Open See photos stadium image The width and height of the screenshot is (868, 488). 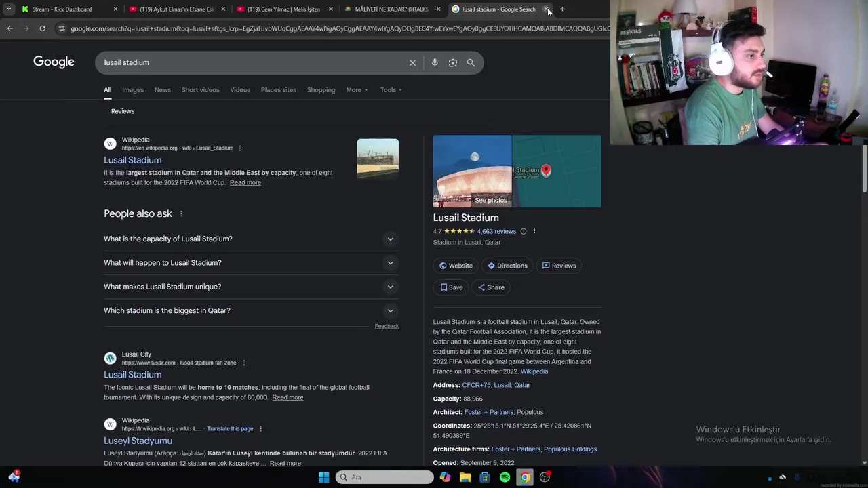(x=473, y=171)
